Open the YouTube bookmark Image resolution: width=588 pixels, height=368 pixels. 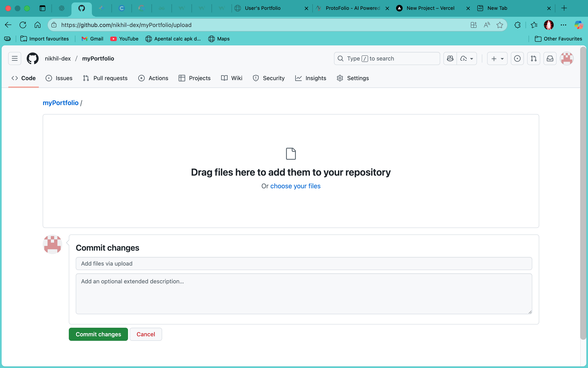124,39
